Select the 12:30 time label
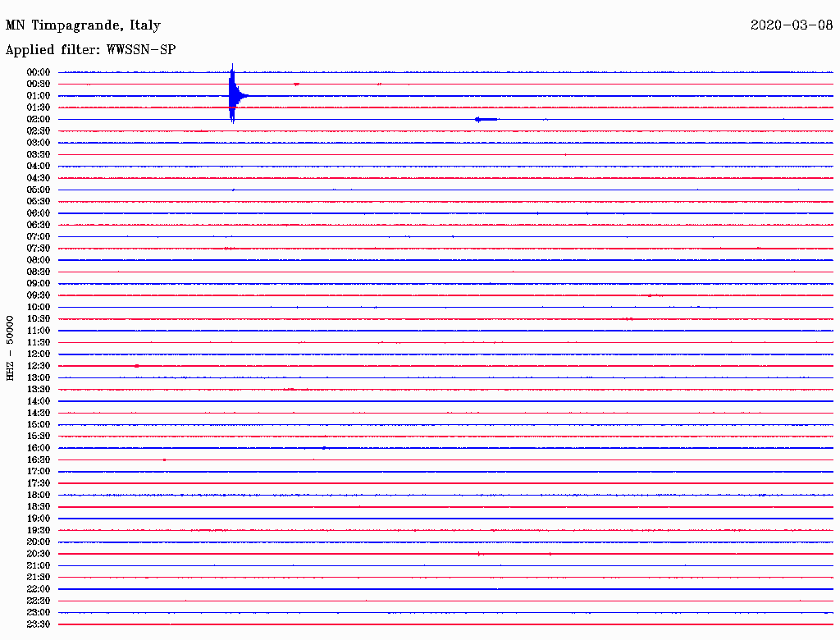Image resolution: width=840 pixels, height=640 pixels. [39, 366]
